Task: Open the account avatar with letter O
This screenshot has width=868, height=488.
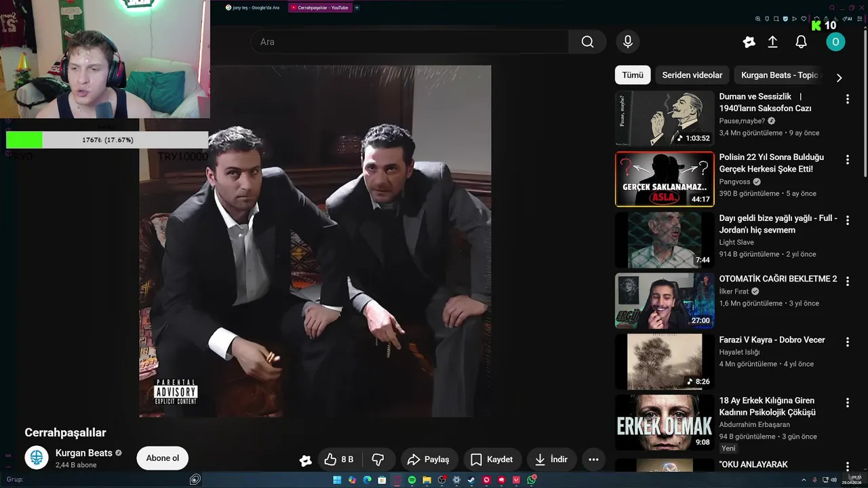Action: pos(835,42)
